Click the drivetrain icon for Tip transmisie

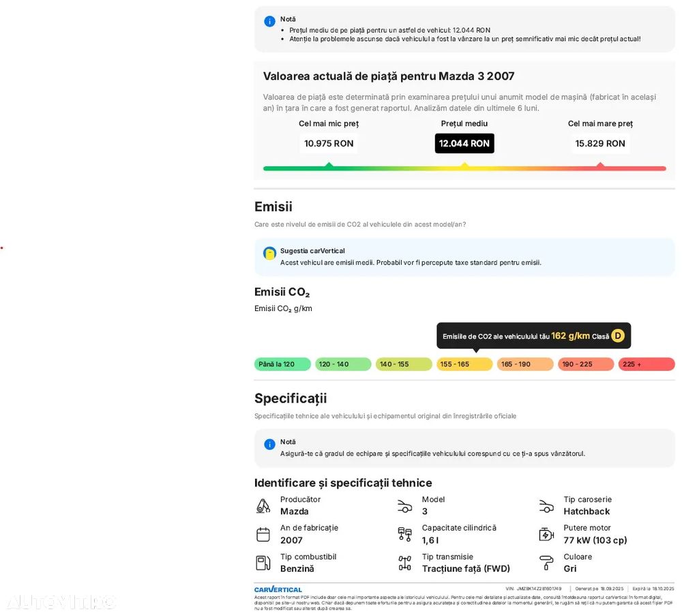tap(405, 563)
